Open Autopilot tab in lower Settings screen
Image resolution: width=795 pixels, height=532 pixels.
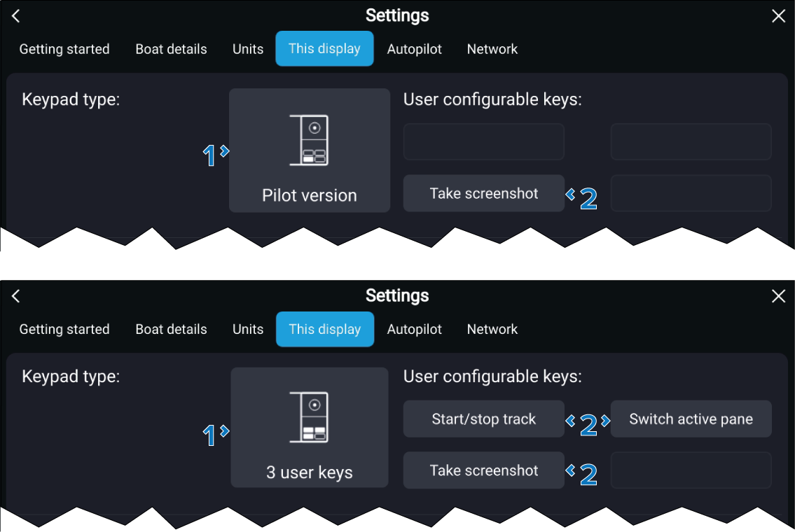click(x=415, y=329)
